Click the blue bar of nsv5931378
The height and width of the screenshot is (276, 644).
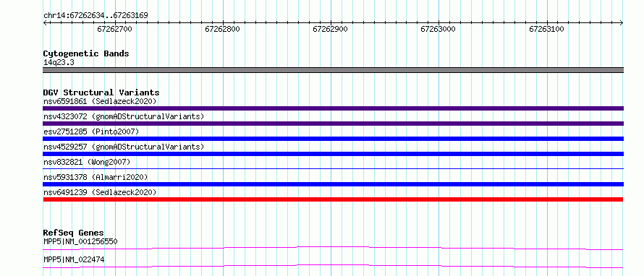coord(333,184)
